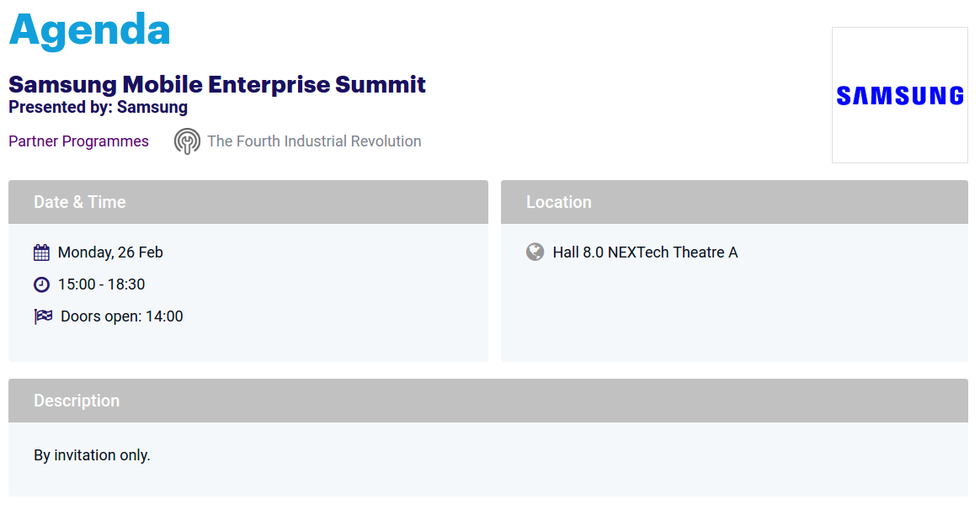Select the 'Doors open: 14:00' text
Screen dimensions: 980x510
pos(121,316)
